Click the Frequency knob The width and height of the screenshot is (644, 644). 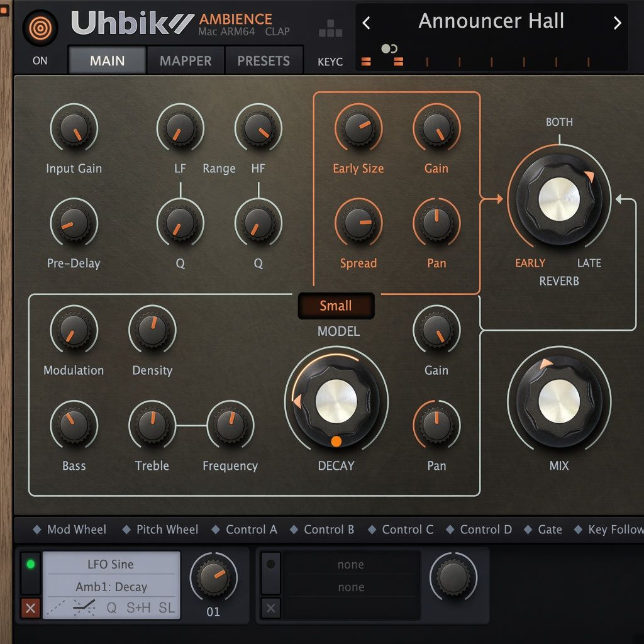click(230, 425)
